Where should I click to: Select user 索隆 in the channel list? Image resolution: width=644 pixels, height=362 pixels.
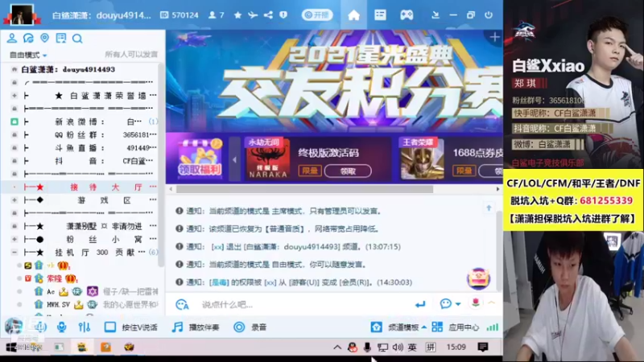point(54,278)
